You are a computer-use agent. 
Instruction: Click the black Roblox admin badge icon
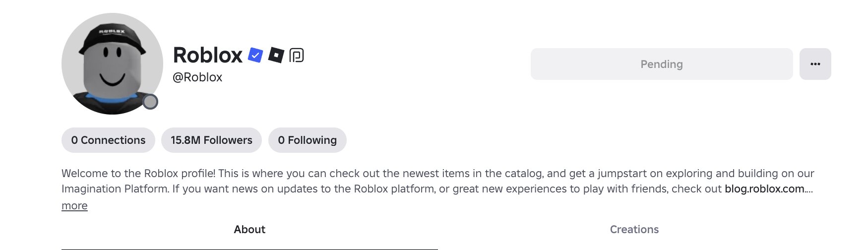(276, 55)
